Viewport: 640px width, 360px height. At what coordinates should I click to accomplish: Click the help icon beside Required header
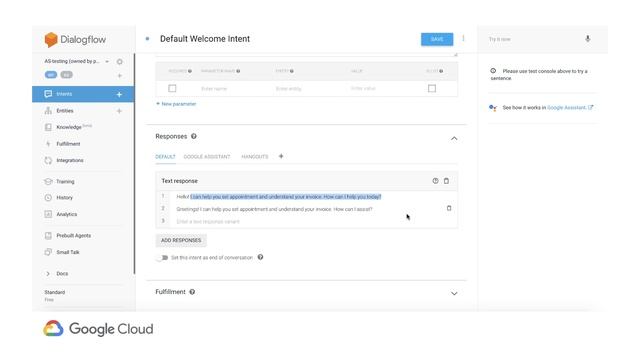(190, 71)
